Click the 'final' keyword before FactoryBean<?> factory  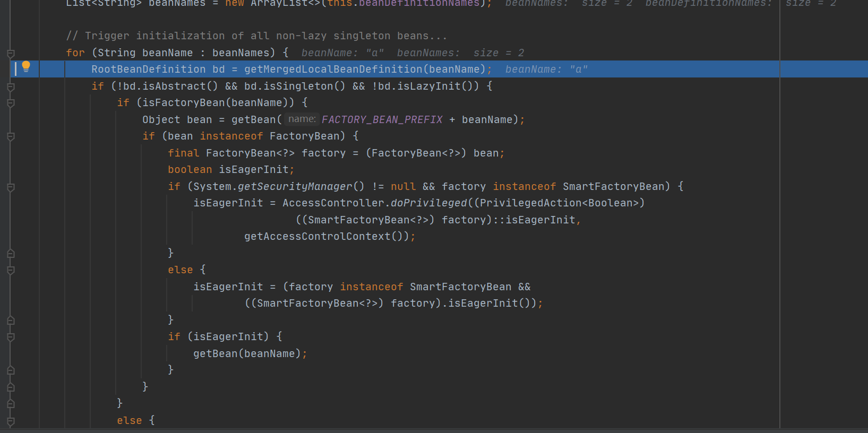point(184,153)
